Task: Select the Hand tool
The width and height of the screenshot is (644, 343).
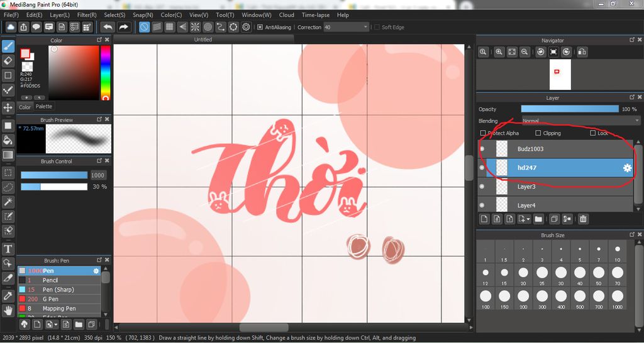Action: [8, 310]
